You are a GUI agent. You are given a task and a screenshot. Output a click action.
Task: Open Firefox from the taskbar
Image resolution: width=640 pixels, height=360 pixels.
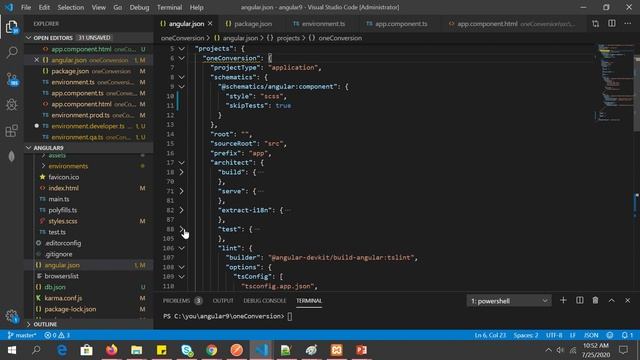[x=111, y=350]
